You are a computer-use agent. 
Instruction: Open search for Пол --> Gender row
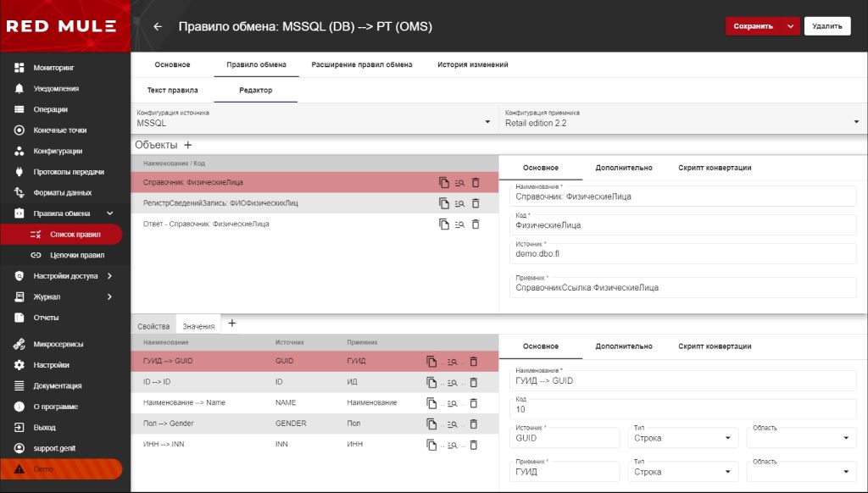453,424
